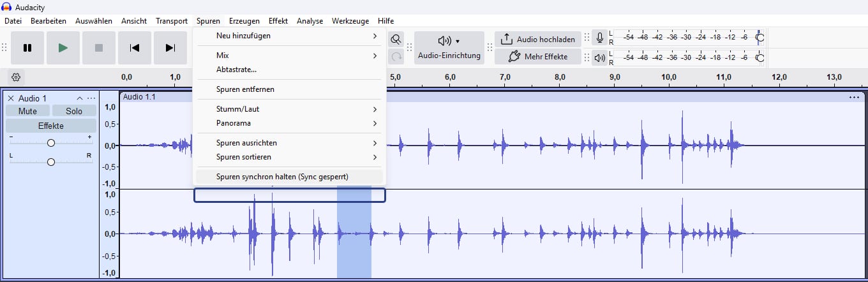This screenshot has width=868, height=282.
Task: Expand Stumm/Laut submenu
Action: point(290,109)
